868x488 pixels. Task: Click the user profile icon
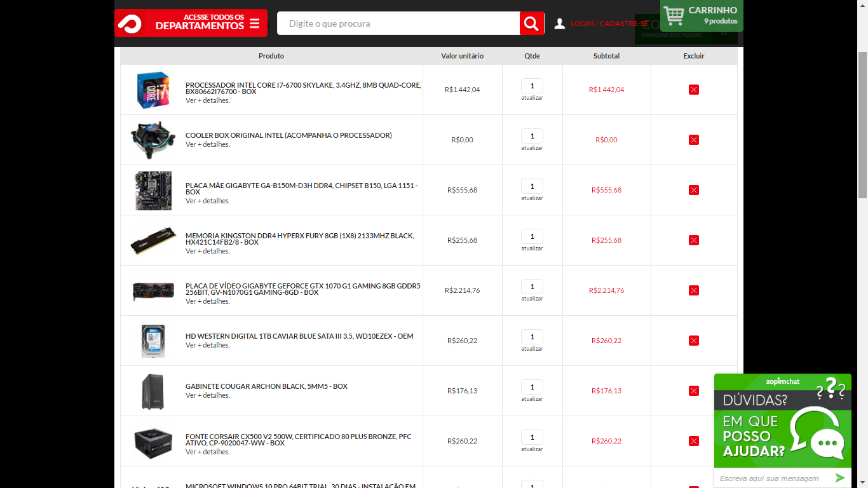(x=559, y=24)
